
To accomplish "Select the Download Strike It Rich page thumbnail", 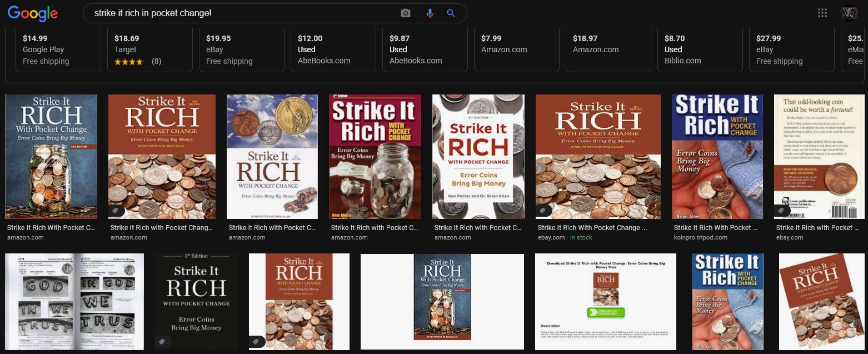I will [x=605, y=302].
